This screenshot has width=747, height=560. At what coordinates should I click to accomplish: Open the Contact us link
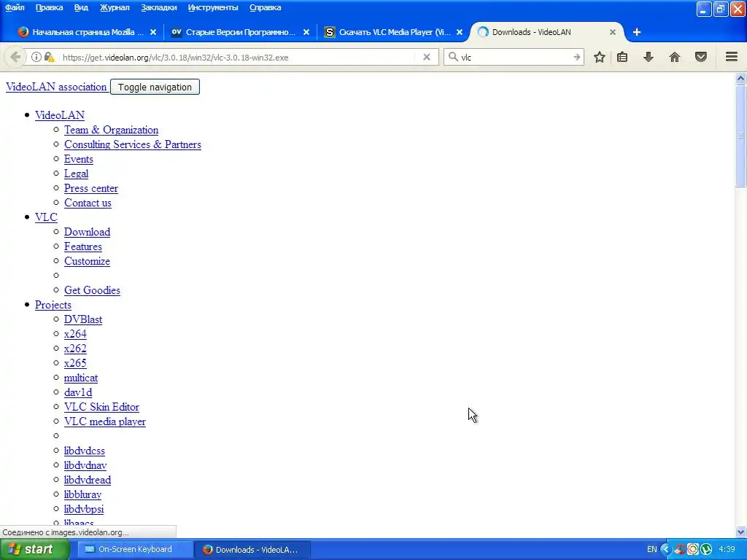coord(88,203)
